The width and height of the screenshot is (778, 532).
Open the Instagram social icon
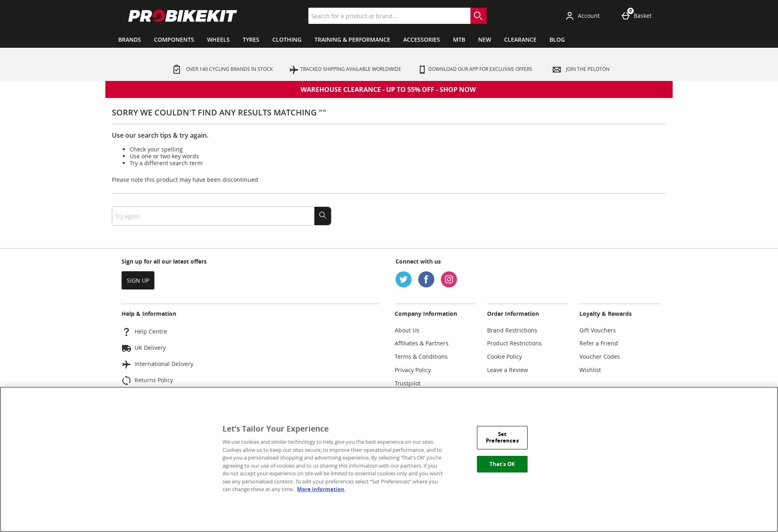tap(449, 279)
